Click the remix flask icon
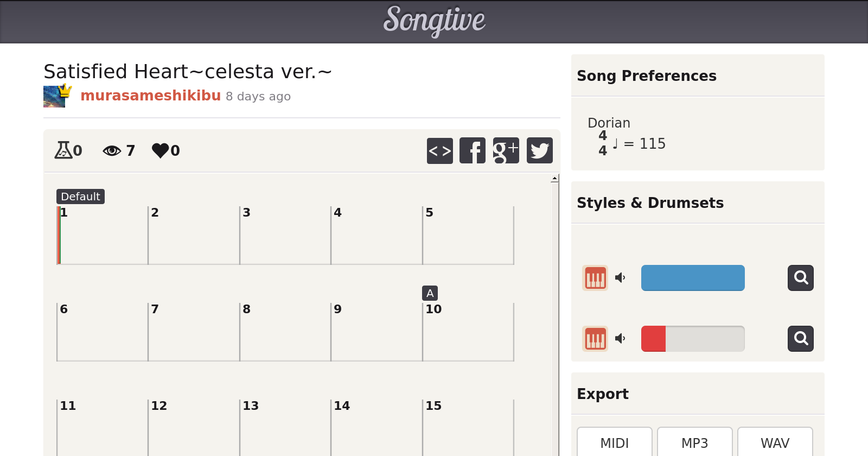This screenshot has width=868, height=456. (63, 150)
